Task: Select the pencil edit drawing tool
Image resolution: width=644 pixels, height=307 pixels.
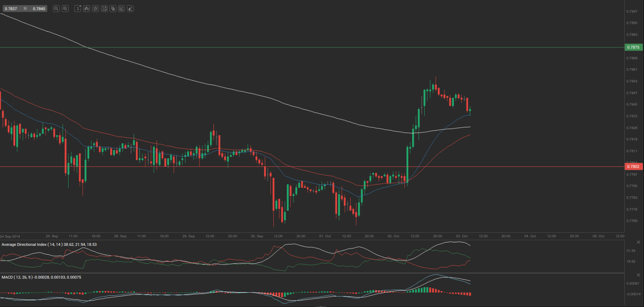Action: click(x=122, y=9)
